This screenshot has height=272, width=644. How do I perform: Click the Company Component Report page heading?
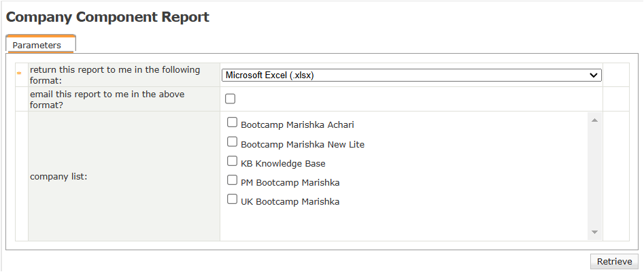[x=107, y=18]
